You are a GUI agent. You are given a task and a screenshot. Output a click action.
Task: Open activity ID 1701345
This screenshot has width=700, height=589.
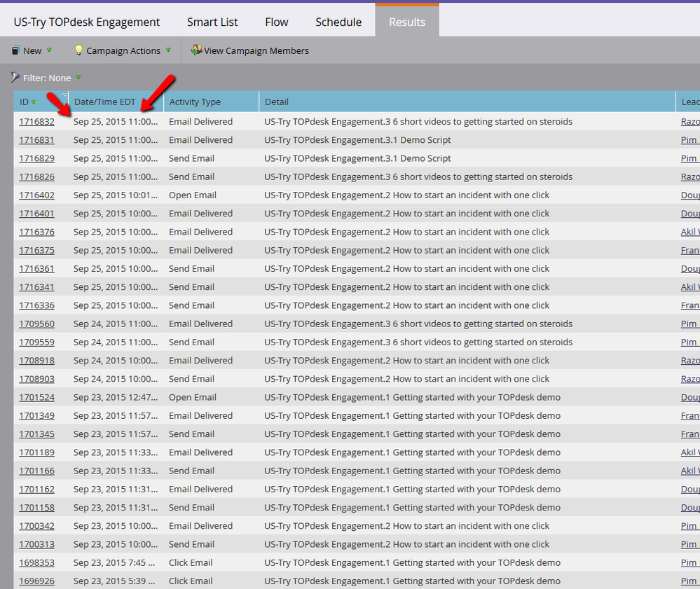click(x=36, y=434)
